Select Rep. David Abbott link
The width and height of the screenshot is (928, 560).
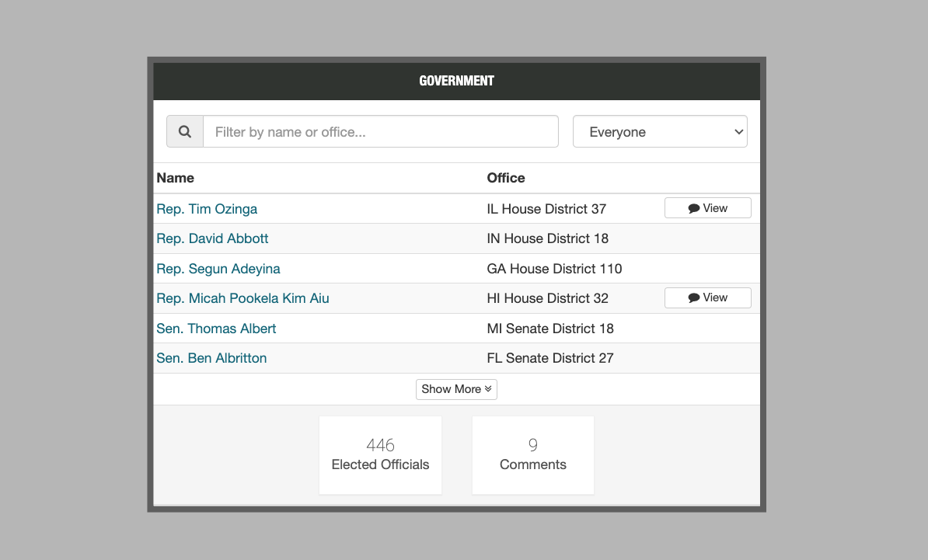[x=212, y=238]
